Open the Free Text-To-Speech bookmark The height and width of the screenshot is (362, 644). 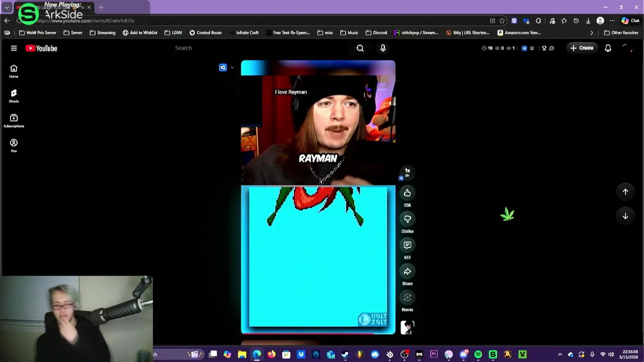288,33
